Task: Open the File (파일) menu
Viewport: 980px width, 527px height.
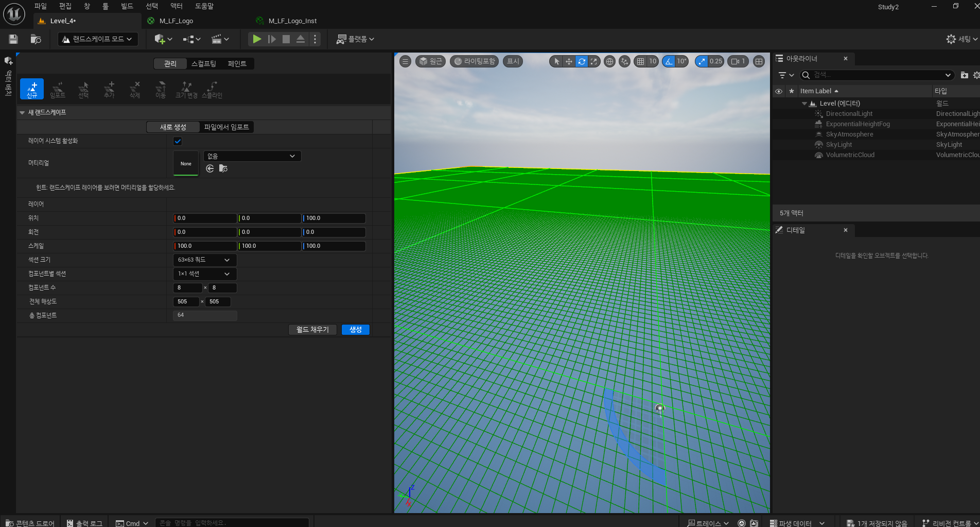Action: coord(41,6)
